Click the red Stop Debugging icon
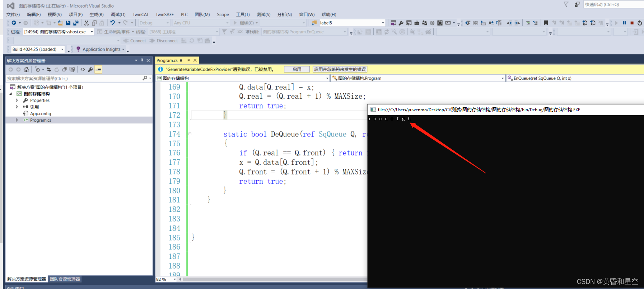 click(632, 23)
